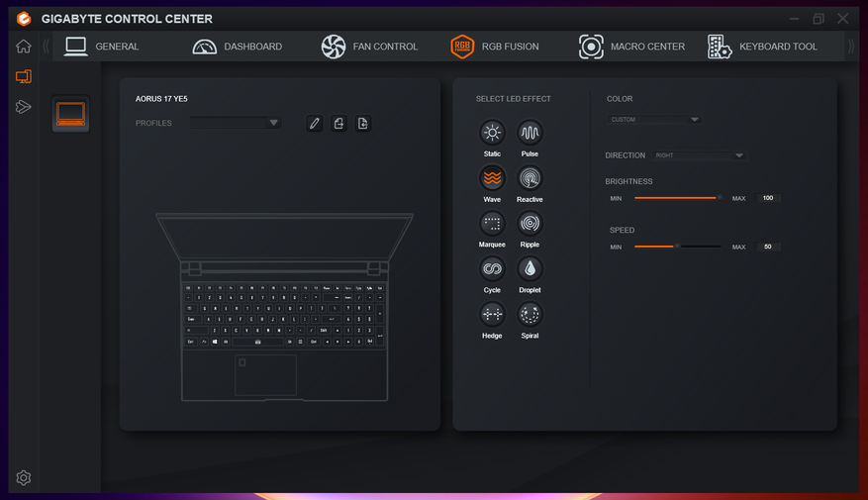Image resolution: width=868 pixels, height=500 pixels.
Task: Select the Marquee LED effect
Action: coord(492,224)
